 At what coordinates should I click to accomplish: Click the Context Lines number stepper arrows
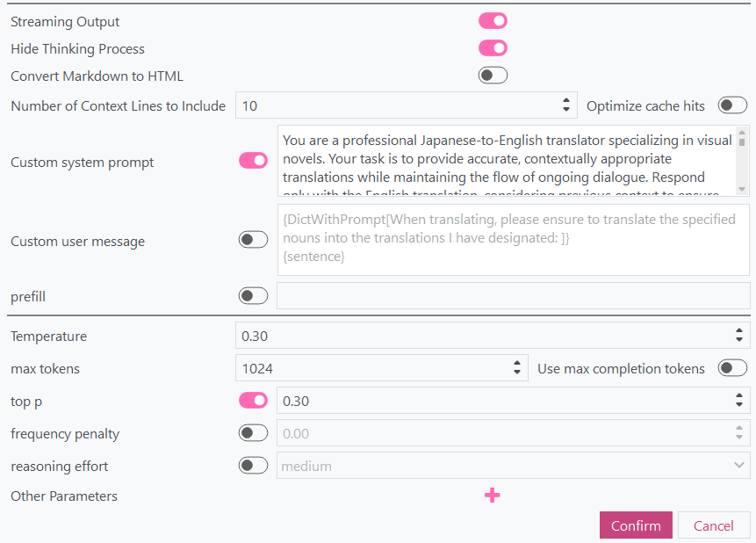click(x=566, y=105)
